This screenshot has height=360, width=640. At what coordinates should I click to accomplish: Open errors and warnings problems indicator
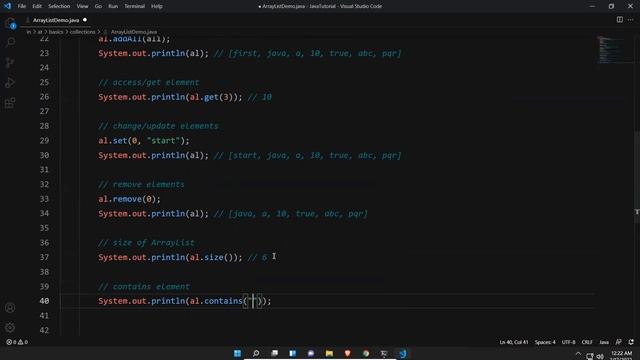tap(17, 342)
